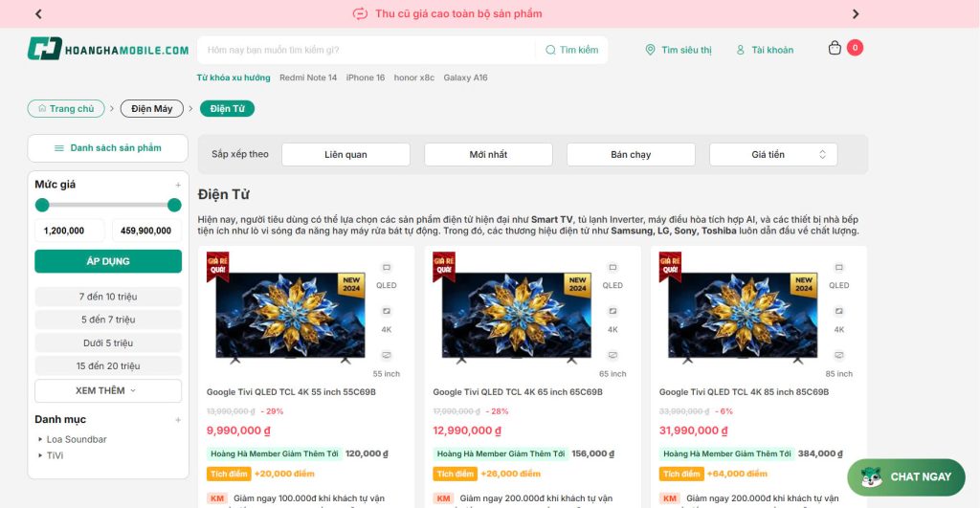Focus the product search input field
This screenshot has height=508, width=980.
[x=367, y=50]
